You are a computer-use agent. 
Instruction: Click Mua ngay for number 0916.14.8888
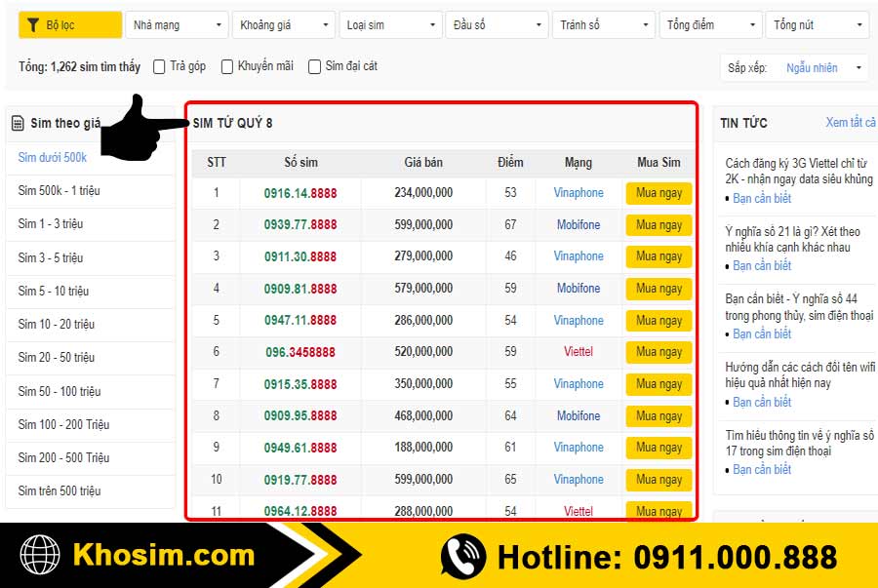pyautogui.click(x=658, y=193)
